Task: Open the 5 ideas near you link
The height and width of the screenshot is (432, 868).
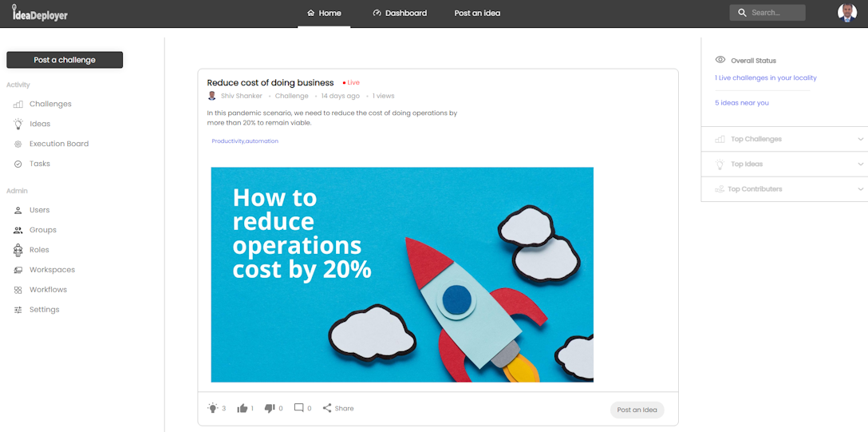Action: coord(742,103)
